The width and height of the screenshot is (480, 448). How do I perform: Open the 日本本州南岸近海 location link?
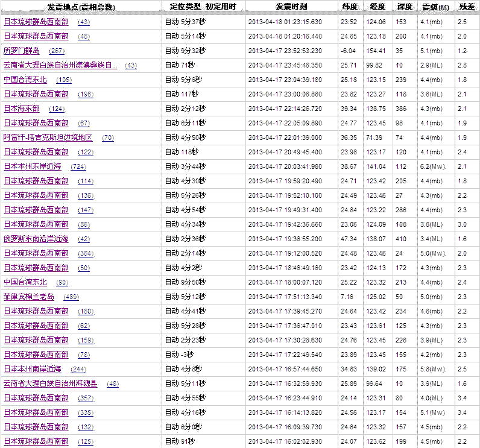(33, 370)
